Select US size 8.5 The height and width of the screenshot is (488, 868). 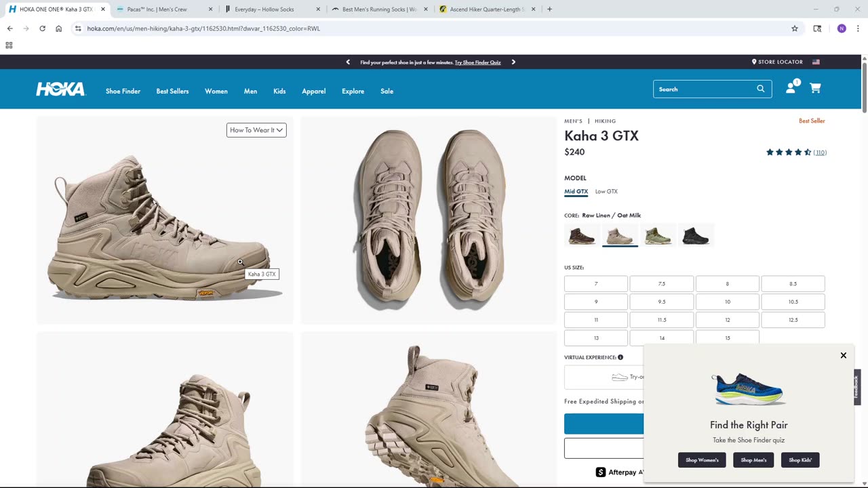(793, 283)
